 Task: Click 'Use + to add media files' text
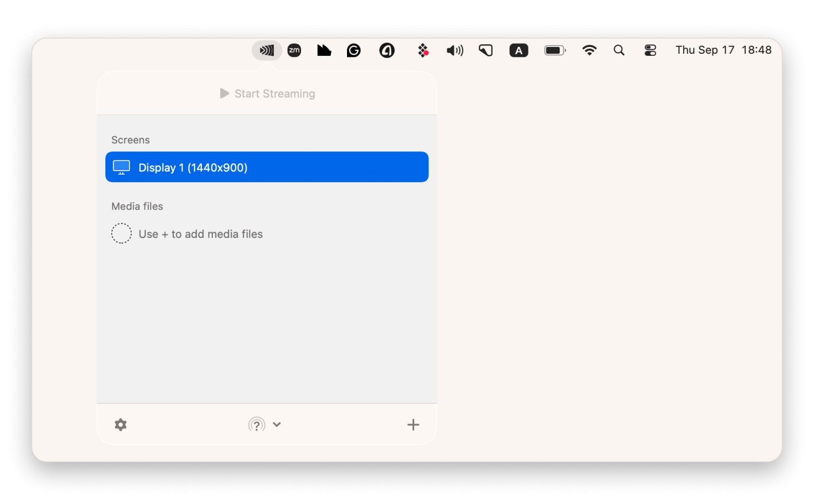click(201, 234)
